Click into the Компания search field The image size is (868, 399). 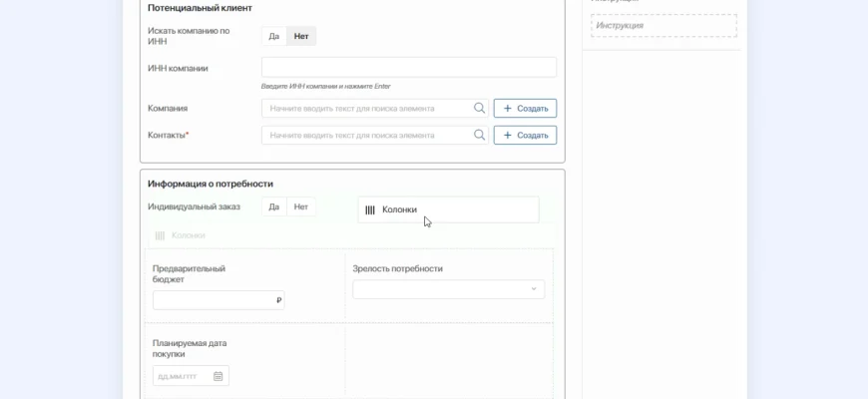click(x=367, y=108)
